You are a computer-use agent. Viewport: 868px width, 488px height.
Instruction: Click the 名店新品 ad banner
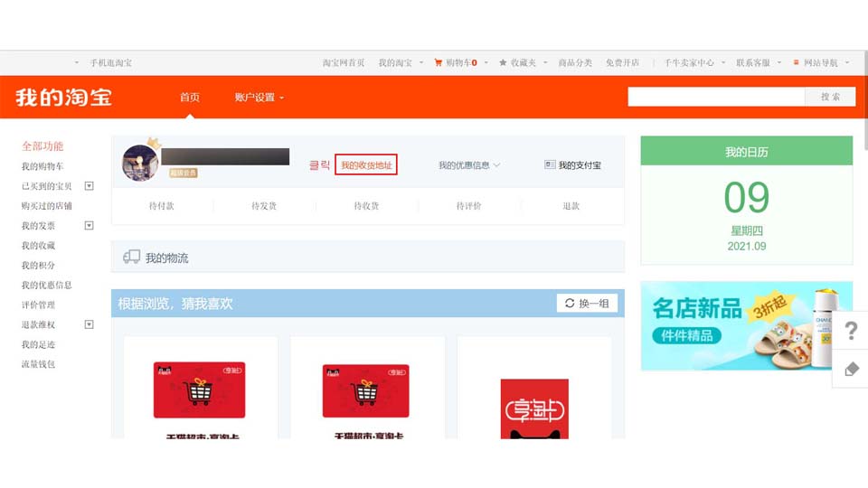(747, 325)
